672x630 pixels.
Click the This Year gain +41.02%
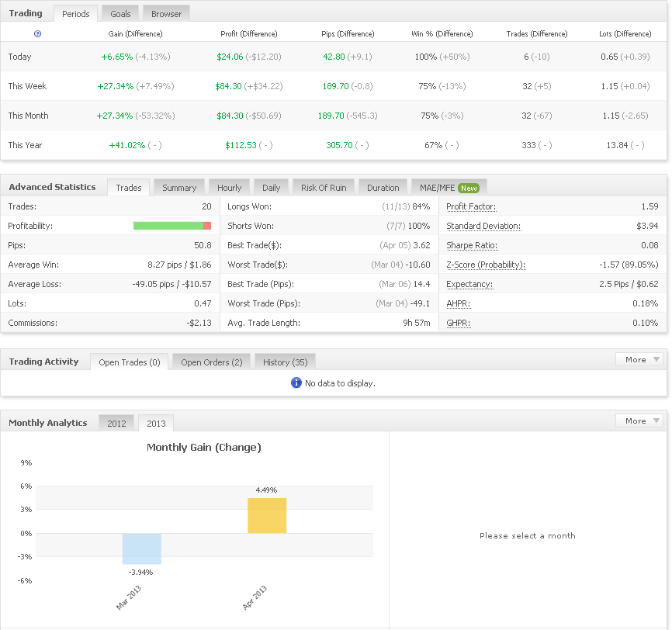click(x=126, y=145)
